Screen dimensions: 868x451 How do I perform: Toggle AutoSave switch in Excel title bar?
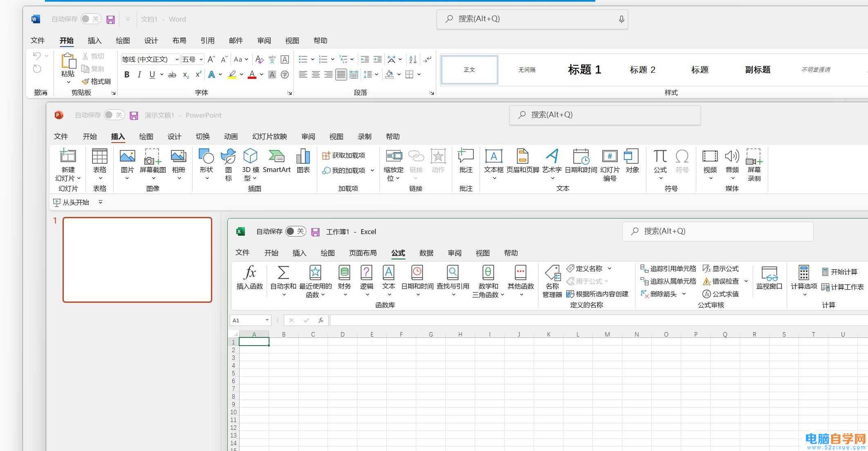click(295, 232)
